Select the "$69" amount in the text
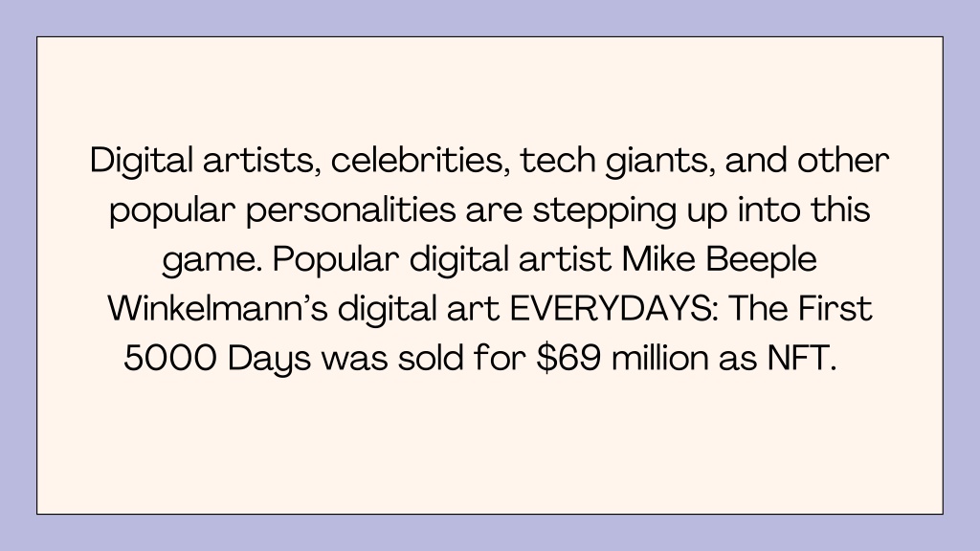 point(568,359)
